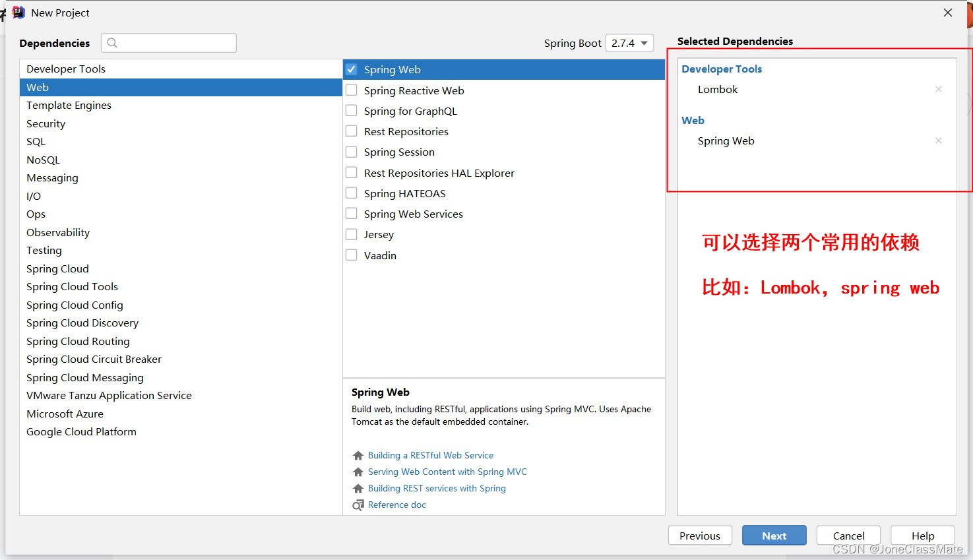Screen dimensions: 973x560
Task: Click the Reference doc icon
Action: 358,505
